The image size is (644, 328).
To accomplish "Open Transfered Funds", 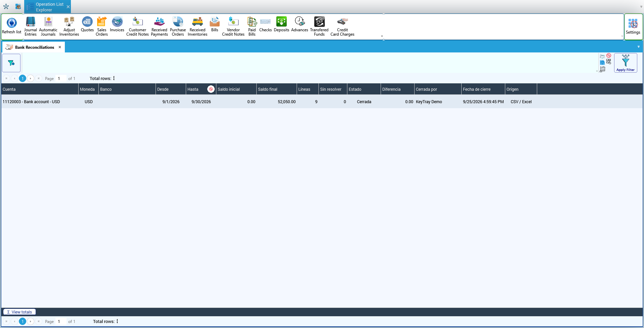I will (x=319, y=26).
